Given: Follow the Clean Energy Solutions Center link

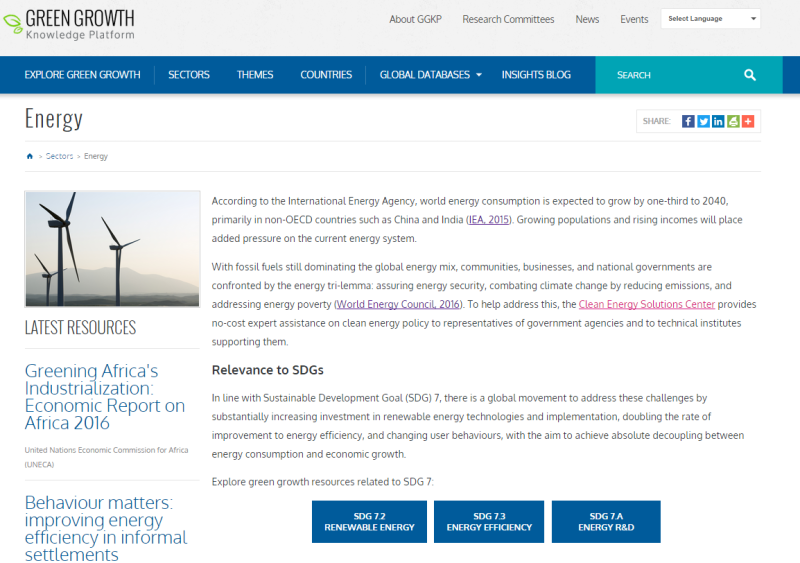Looking at the screenshot, I should [x=646, y=304].
